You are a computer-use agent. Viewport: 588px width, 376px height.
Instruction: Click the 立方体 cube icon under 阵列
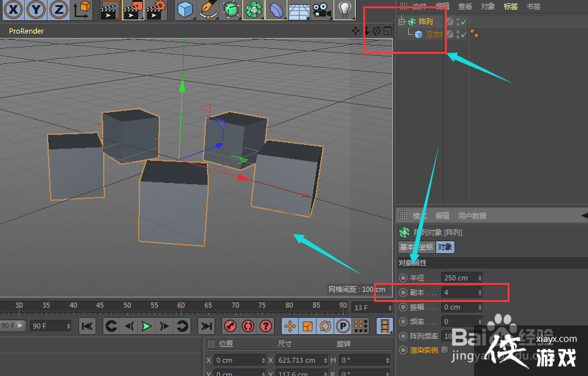[417, 33]
